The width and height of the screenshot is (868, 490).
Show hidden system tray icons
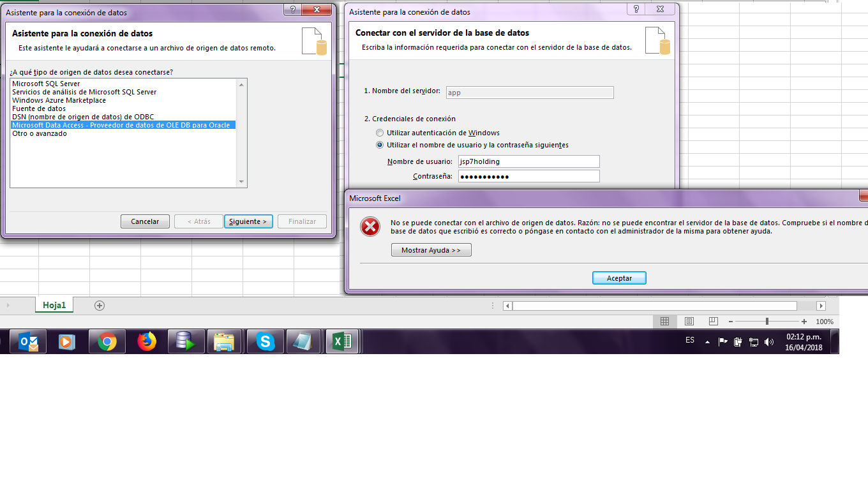[x=707, y=342]
